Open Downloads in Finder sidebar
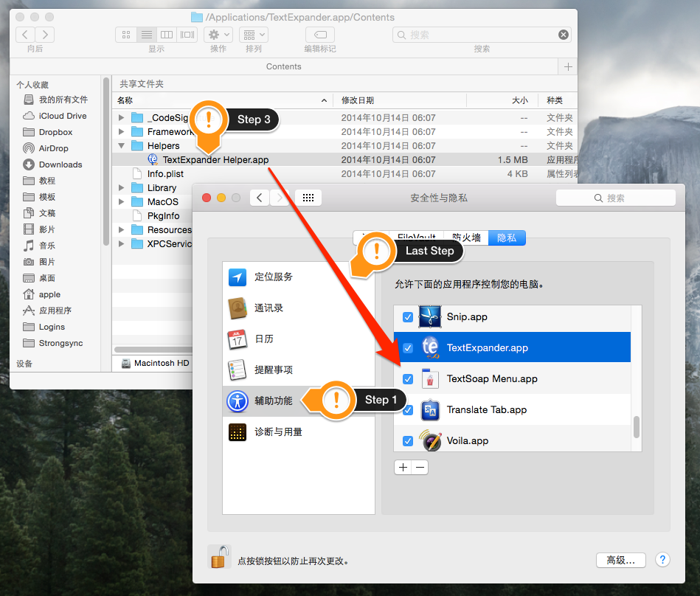 [x=60, y=164]
